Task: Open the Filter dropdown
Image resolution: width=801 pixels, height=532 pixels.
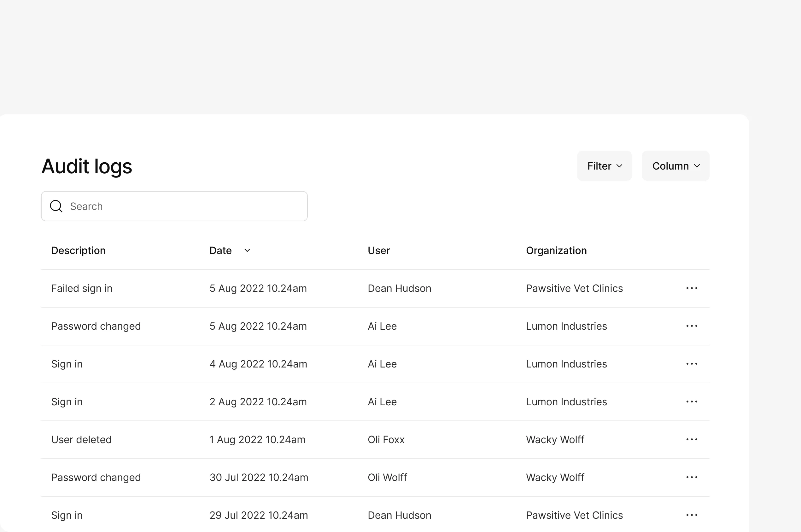Action: pyautogui.click(x=604, y=166)
